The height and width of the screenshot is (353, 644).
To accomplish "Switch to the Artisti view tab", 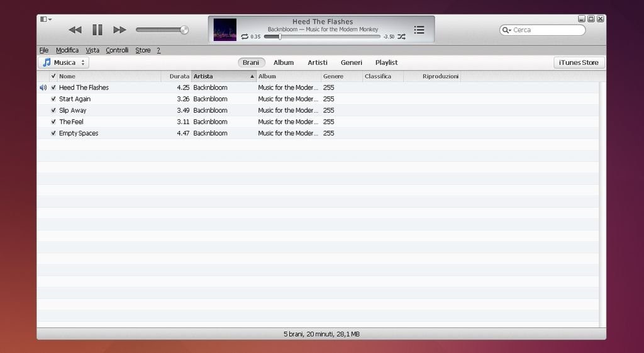I will coord(318,62).
